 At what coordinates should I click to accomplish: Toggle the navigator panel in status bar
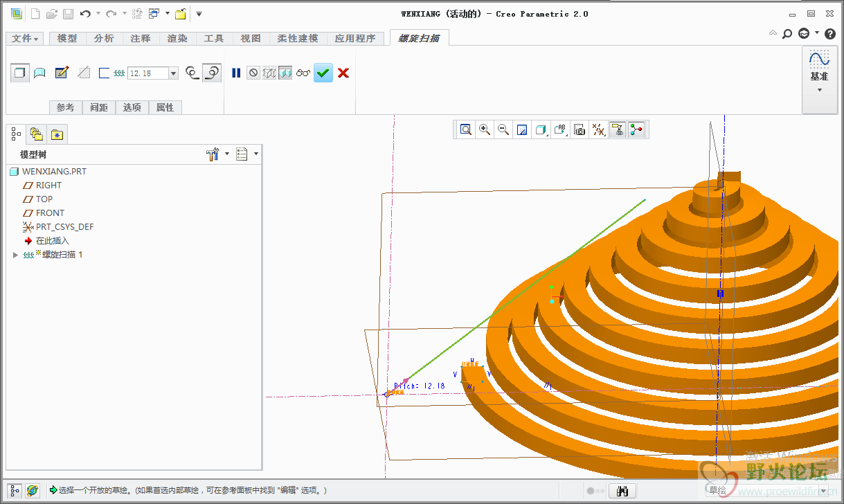(15, 491)
